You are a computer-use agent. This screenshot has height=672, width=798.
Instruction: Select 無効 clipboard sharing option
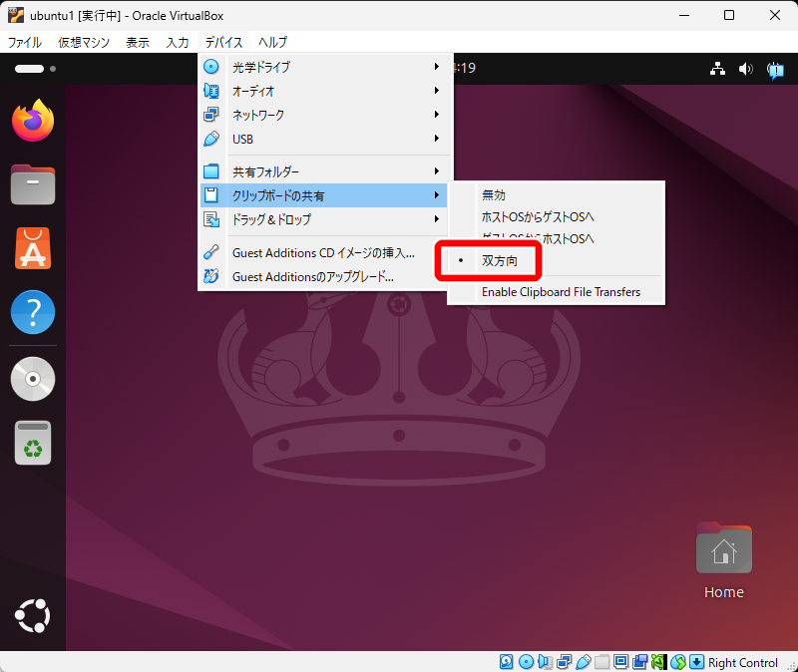coord(556,194)
